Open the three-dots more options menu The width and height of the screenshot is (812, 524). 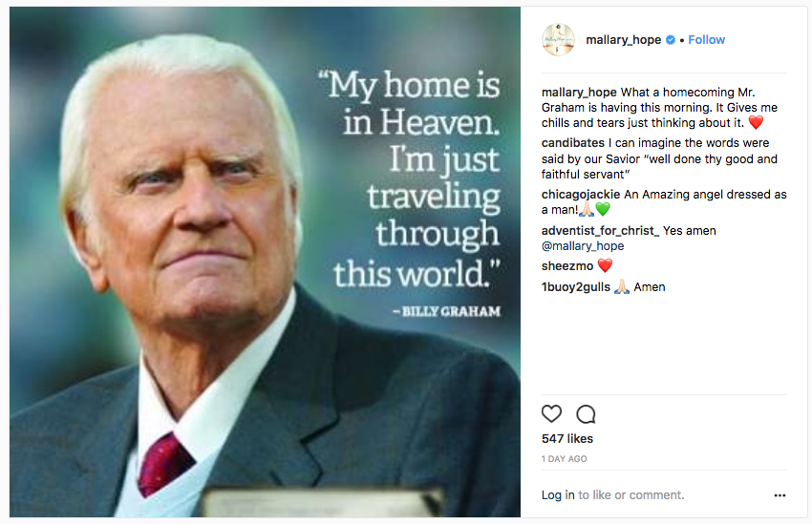(780, 495)
